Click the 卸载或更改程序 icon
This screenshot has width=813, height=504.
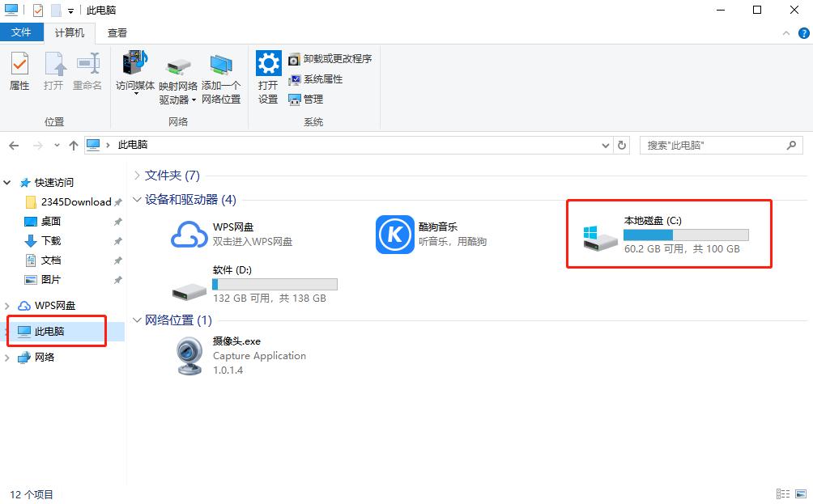pos(330,58)
